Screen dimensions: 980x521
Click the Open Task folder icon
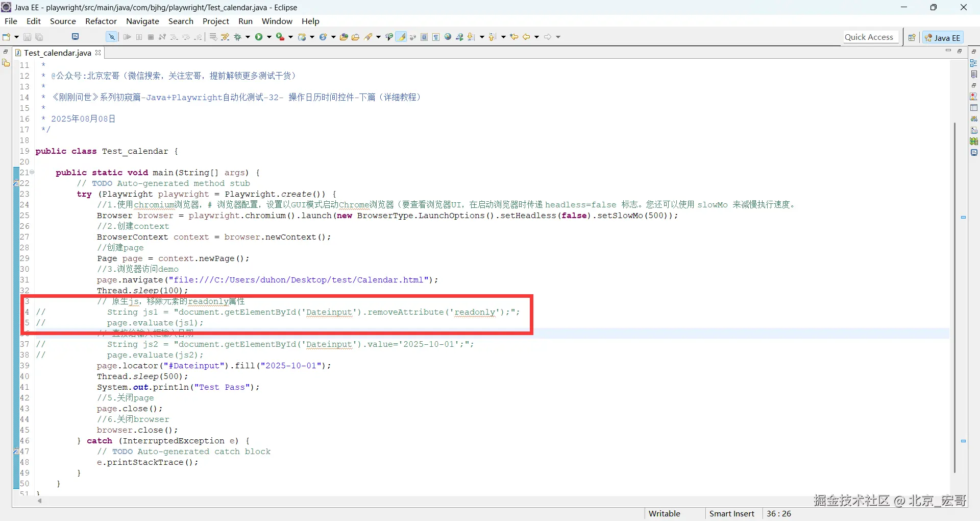coord(356,37)
